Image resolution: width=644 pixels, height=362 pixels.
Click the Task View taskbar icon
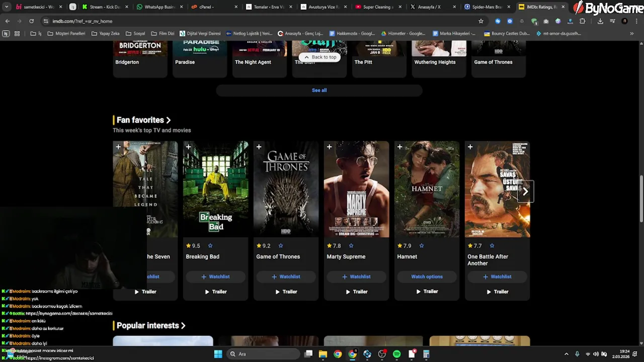pyautogui.click(x=308, y=354)
